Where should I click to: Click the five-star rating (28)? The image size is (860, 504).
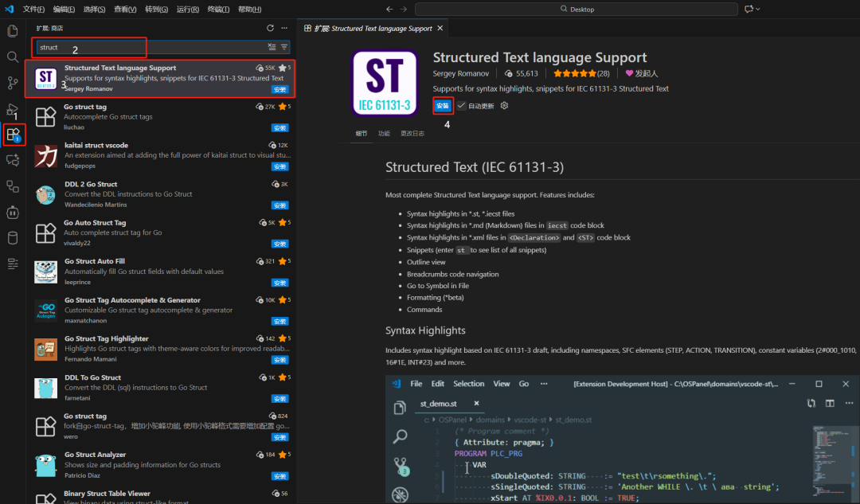[580, 73]
